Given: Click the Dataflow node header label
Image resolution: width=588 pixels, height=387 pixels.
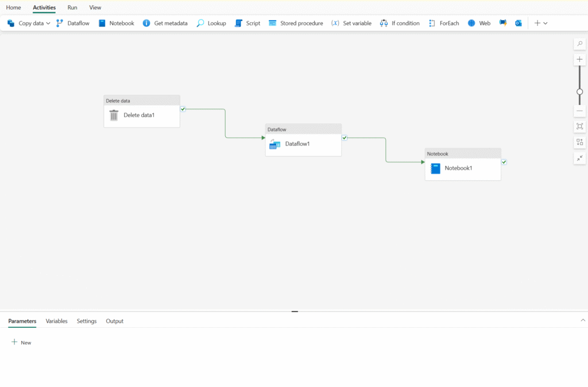Looking at the screenshot, I should pyautogui.click(x=277, y=129).
